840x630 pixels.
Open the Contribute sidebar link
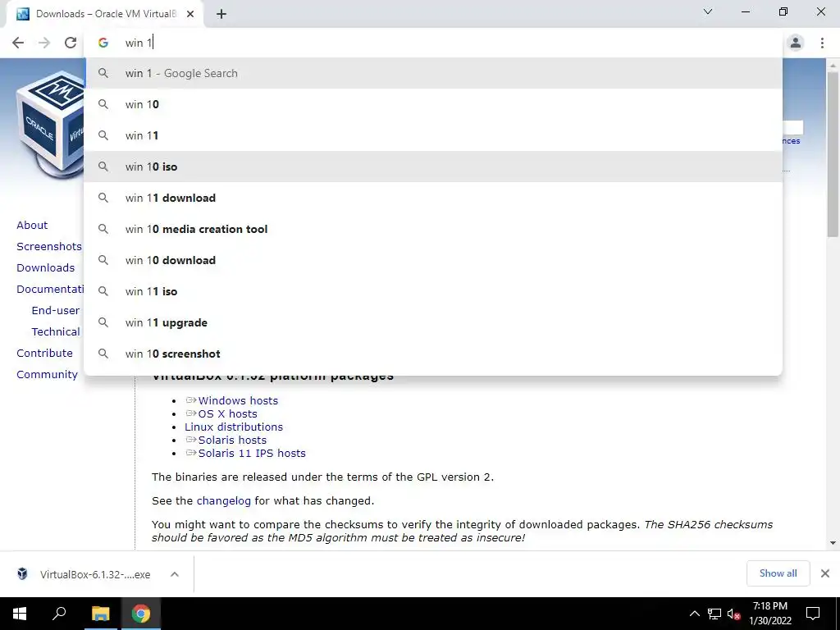click(x=44, y=354)
